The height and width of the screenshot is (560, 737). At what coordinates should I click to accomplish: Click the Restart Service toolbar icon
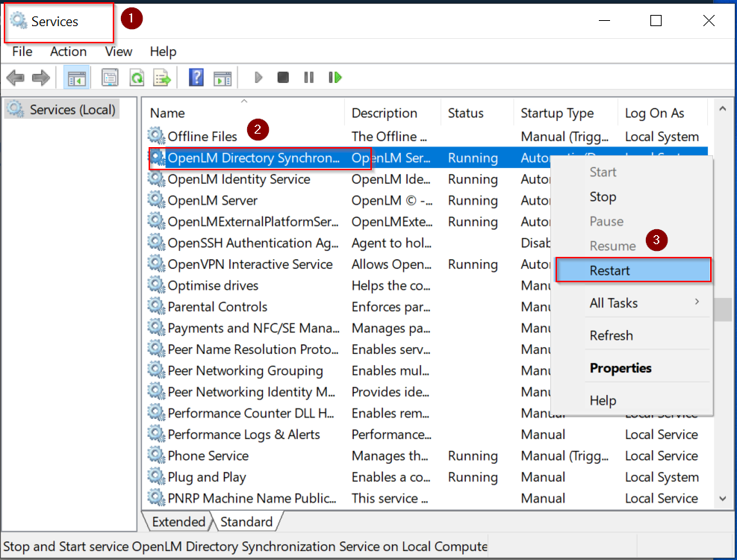click(x=335, y=78)
